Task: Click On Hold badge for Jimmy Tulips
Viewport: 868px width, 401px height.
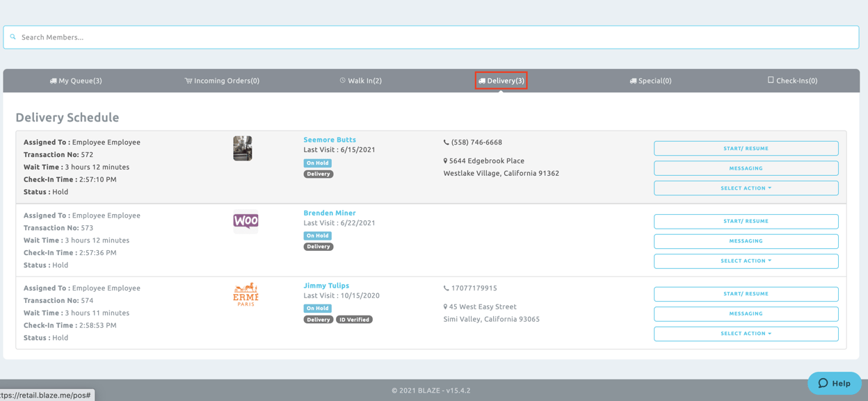Action: pos(318,308)
